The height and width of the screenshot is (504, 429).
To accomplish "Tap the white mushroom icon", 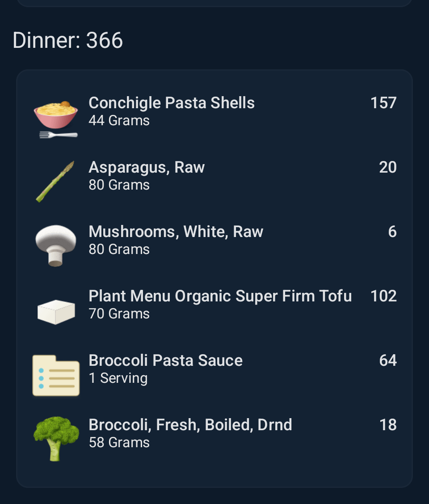I will click(56, 246).
